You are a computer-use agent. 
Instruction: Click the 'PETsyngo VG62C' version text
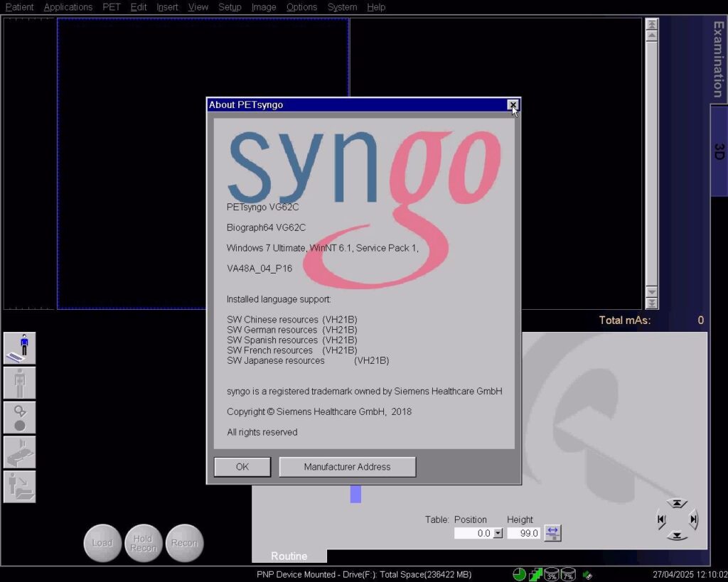point(263,207)
